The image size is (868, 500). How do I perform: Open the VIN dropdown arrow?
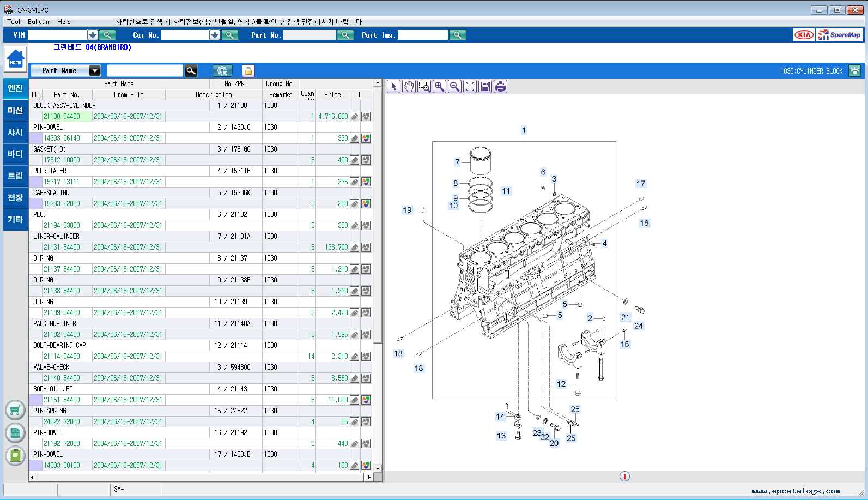93,35
